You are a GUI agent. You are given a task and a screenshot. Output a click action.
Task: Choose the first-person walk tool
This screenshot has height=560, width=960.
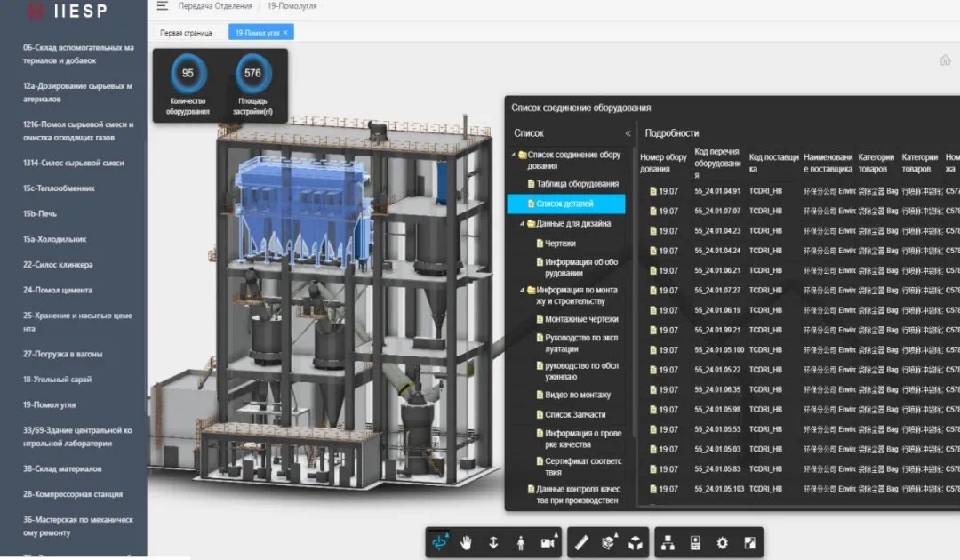pos(521,541)
